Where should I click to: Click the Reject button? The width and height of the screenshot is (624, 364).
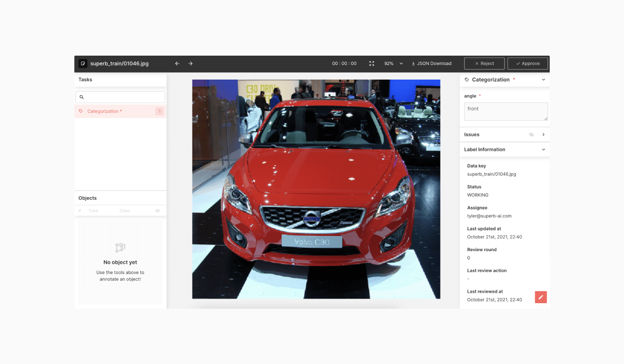click(484, 63)
